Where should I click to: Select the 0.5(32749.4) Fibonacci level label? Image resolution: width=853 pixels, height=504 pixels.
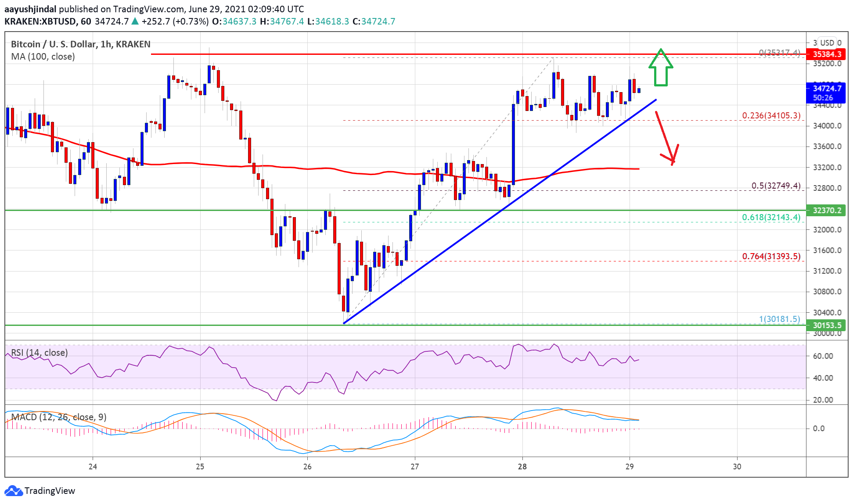point(775,186)
